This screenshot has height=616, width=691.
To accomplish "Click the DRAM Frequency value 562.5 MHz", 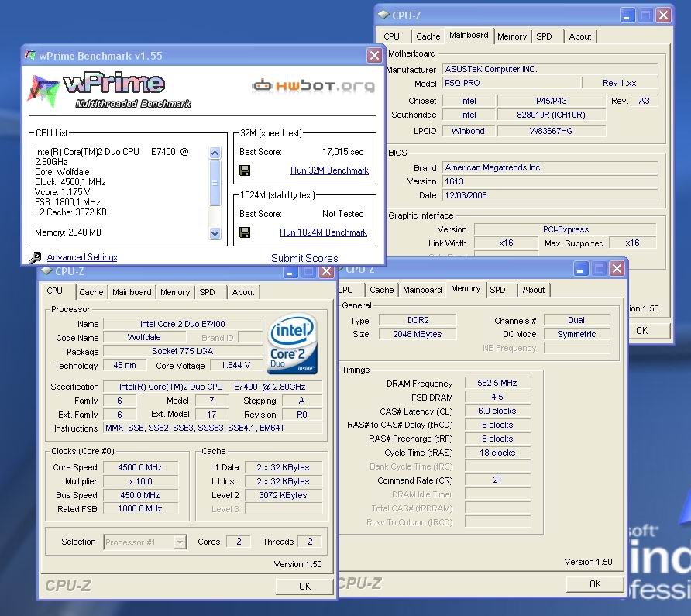I will pos(497,384).
